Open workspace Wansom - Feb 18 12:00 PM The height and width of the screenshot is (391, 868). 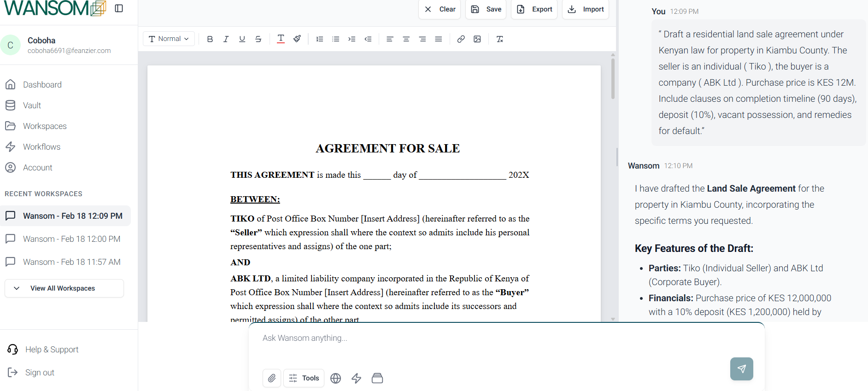pyautogui.click(x=65, y=239)
